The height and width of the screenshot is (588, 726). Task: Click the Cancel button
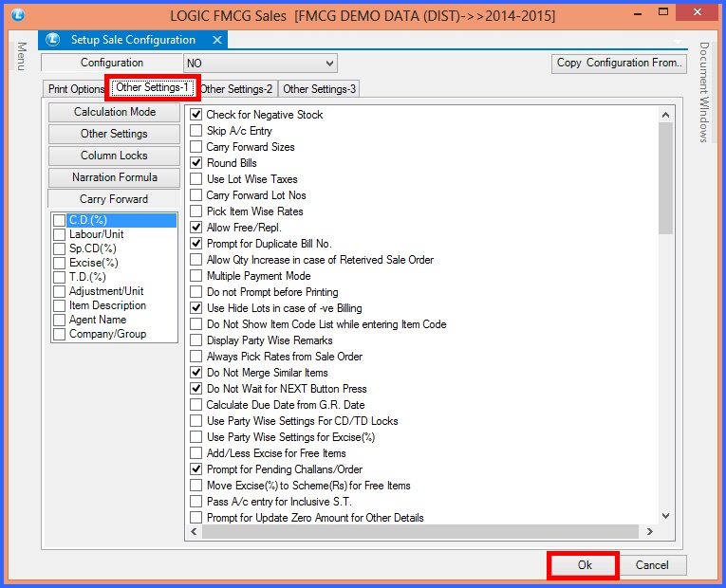click(x=652, y=565)
